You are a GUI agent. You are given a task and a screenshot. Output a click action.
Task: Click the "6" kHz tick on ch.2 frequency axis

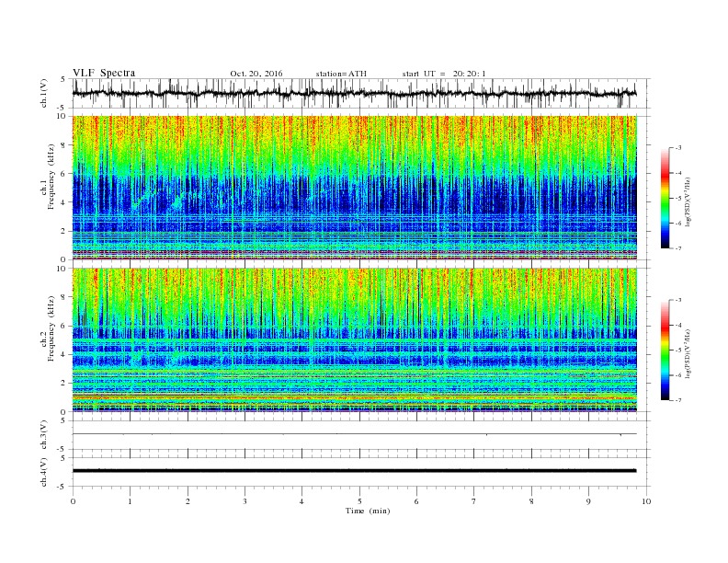click(63, 326)
